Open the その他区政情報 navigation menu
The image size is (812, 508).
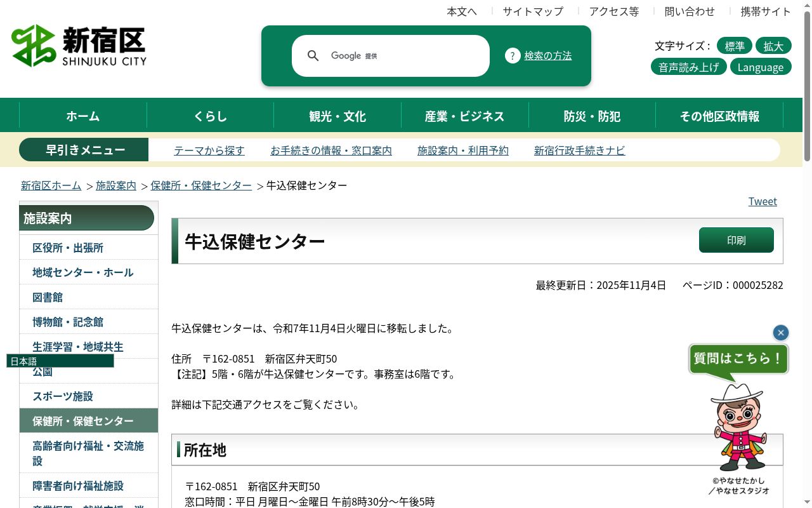tap(719, 116)
